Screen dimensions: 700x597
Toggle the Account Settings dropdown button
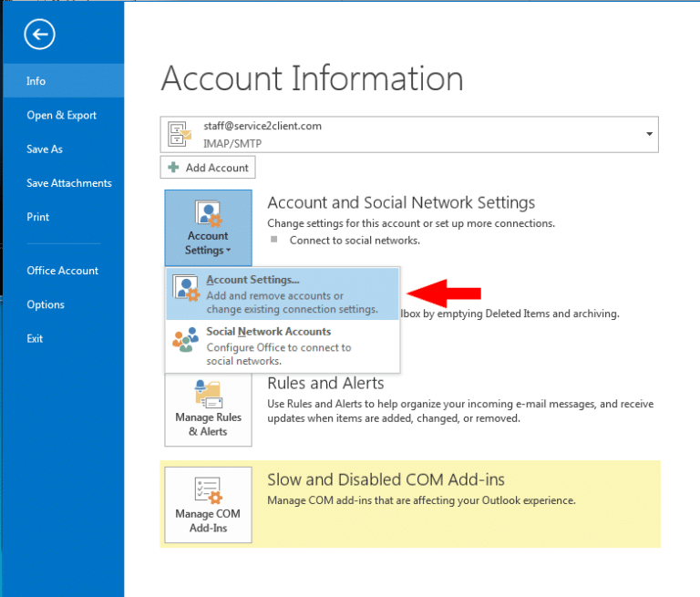click(208, 228)
